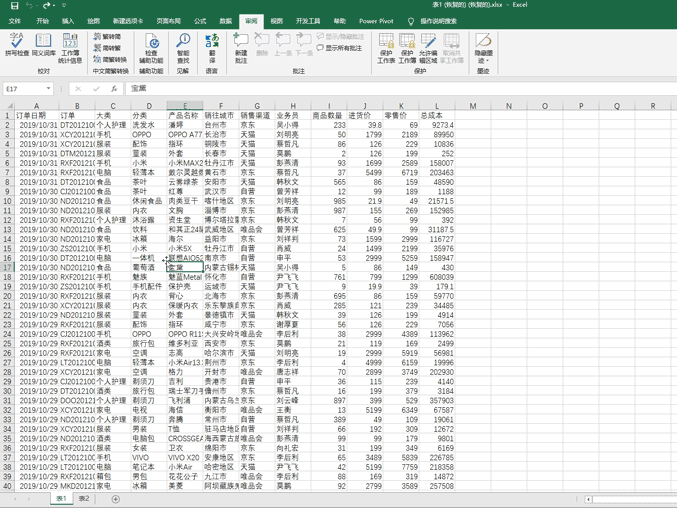Viewport: 677px width, 508px height.
Task: Switch to the Data tab (数据)
Action: coord(225,21)
